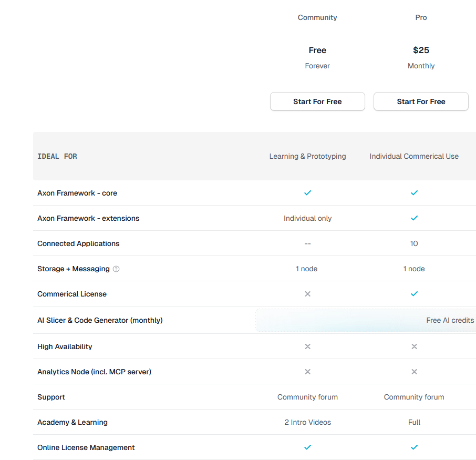Click the Community X mark for Commerical License
This screenshot has height=460, width=476.
coord(308,294)
